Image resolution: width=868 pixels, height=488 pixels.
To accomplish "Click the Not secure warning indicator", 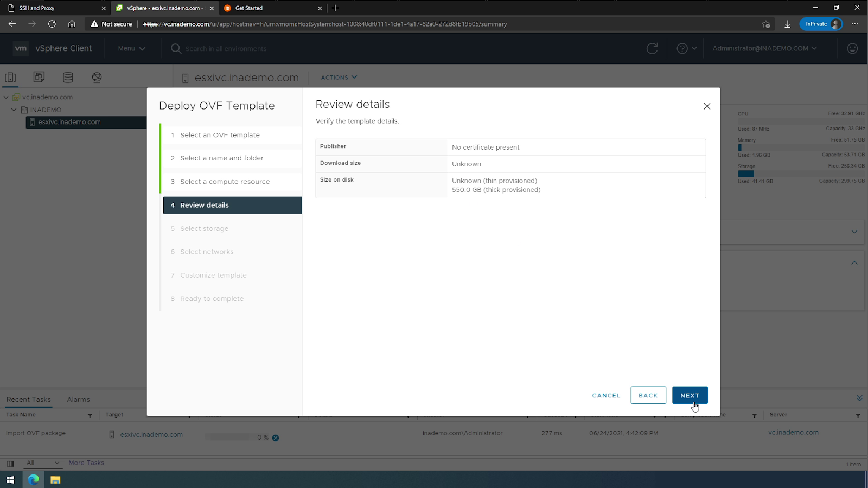I will click(111, 24).
